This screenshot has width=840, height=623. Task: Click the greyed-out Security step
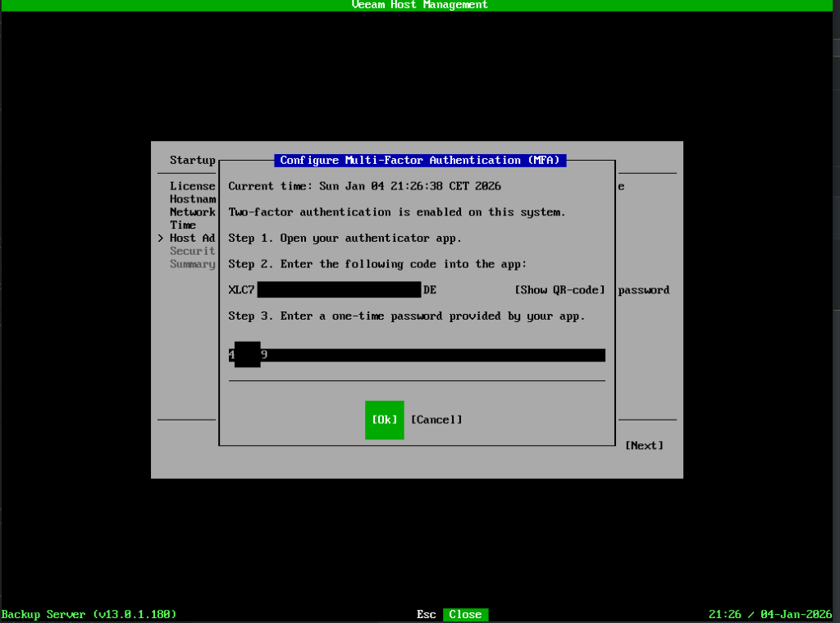(x=192, y=252)
